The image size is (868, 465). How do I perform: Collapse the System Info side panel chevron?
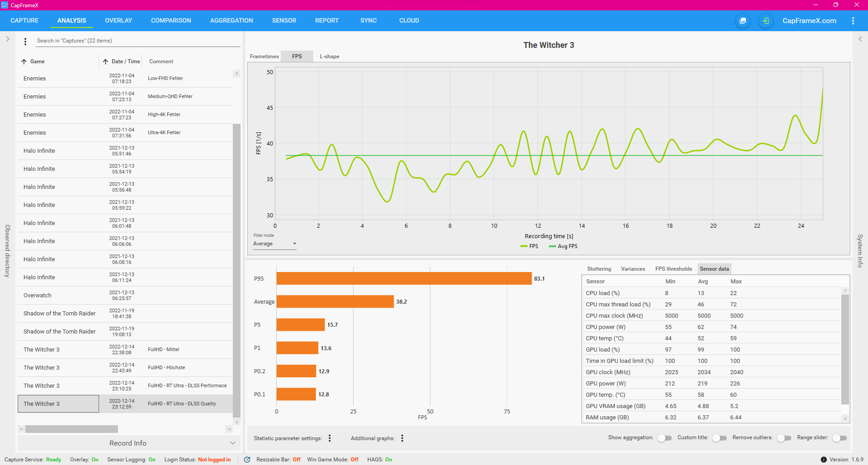click(x=860, y=39)
